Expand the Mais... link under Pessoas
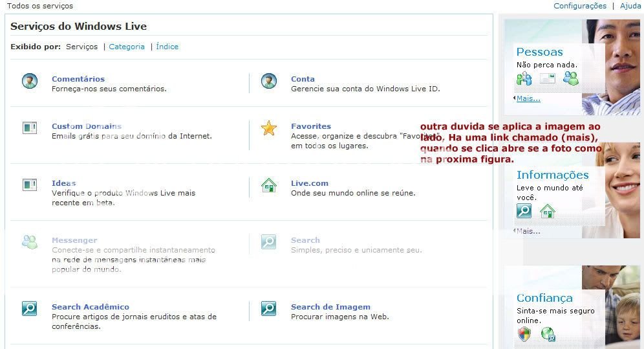Screen dimensions: 644x349 coord(528,98)
